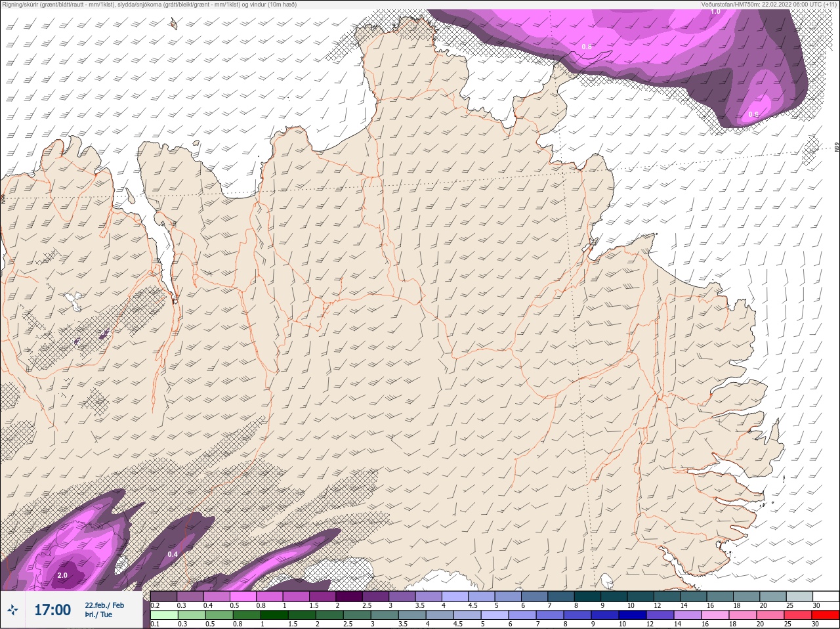Click the '0.2' legend value label
This screenshot has width=840, height=629.
click(155, 605)
